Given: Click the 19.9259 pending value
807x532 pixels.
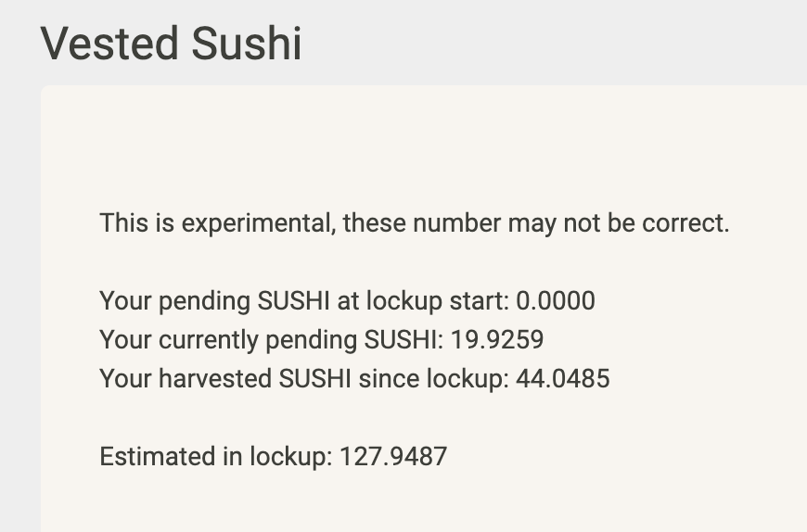Looking at the screenshot, I should (497, 340).
